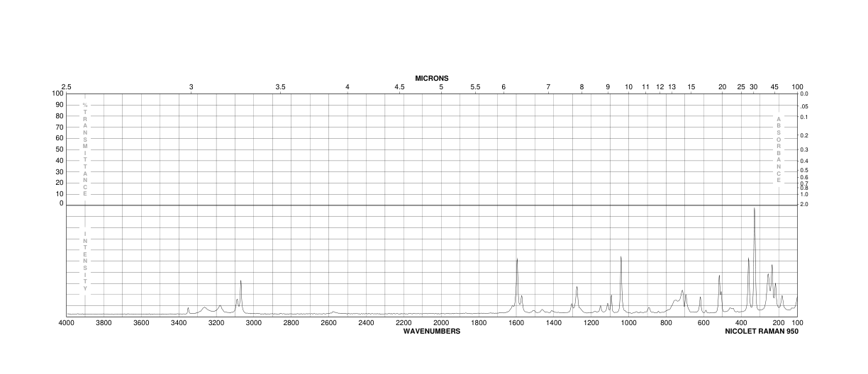
Task: Select the 40 percent transmittance label
Action: 60,160
